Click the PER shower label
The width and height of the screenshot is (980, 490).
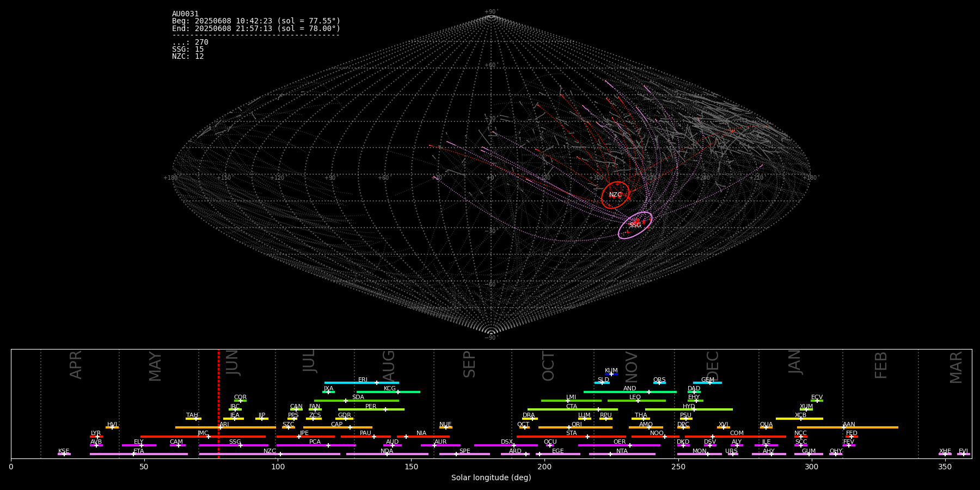[x=371, y=407]
